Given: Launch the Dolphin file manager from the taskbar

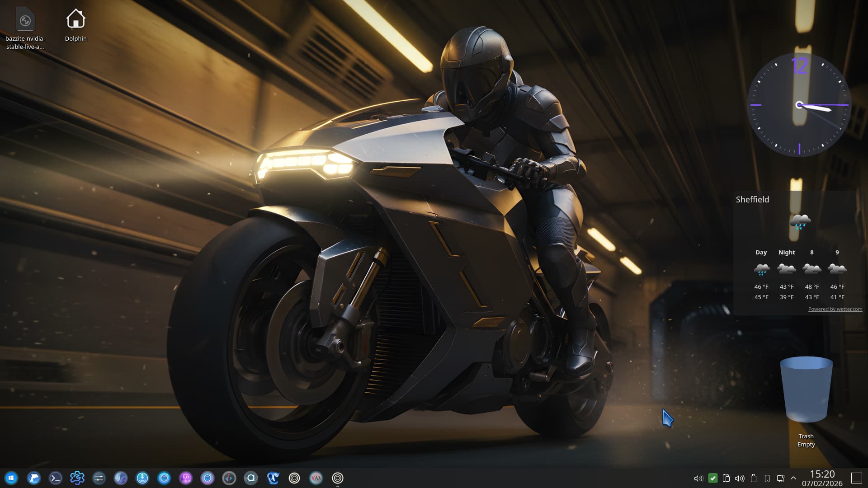Looking at the screenshot, I should pyautogui.click(x=34, y=478).
